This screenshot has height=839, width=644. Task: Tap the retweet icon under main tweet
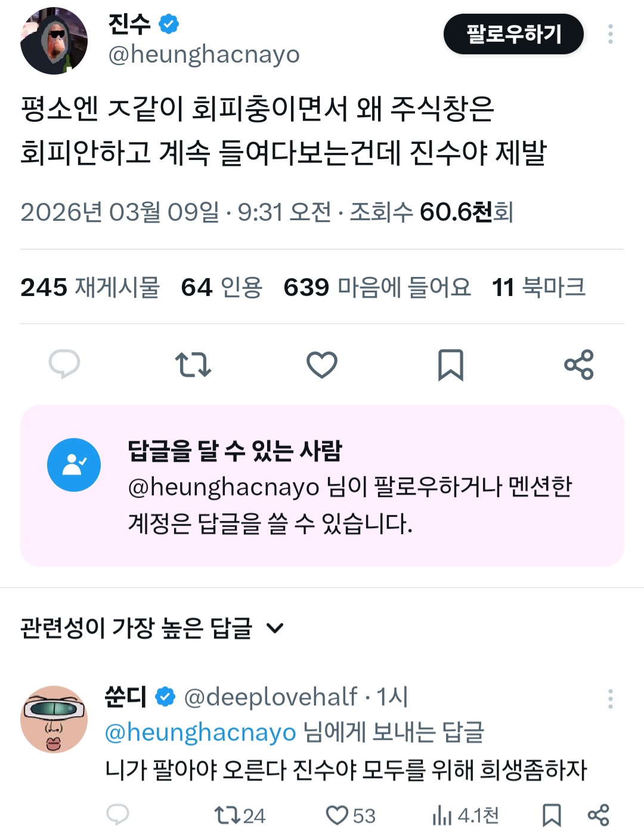click(x=193, y=365)
